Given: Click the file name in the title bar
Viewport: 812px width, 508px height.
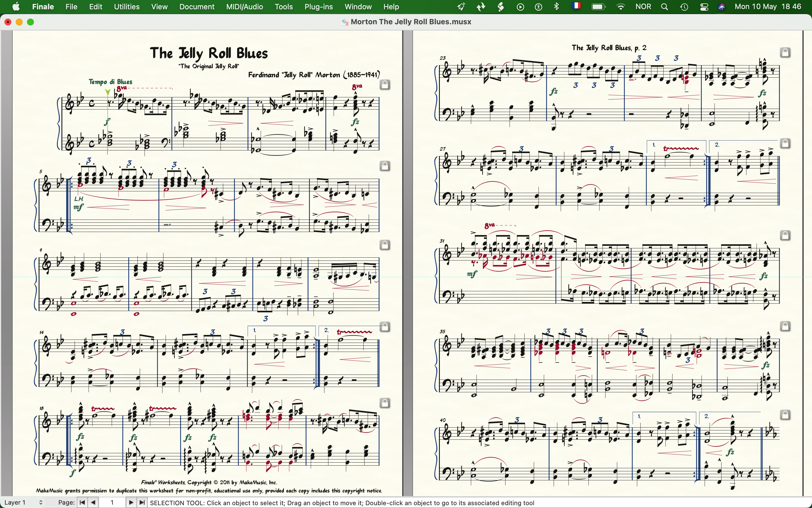Looking at the screenshot, I should (411, 22).
